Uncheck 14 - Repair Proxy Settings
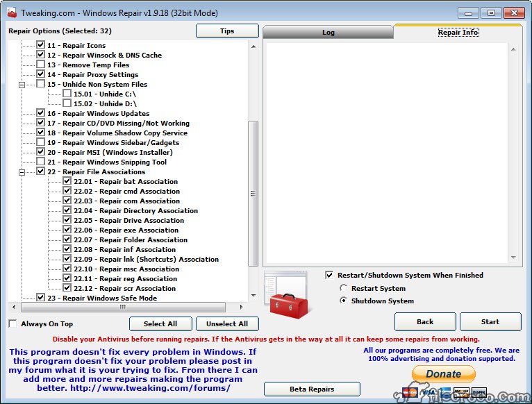532x404 pixels. pyautogui.click(x=41, y=74)
